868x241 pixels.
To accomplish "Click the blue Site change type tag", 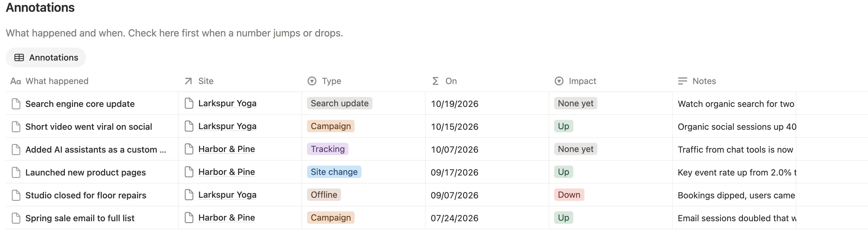I will click(x=334, y=172).
